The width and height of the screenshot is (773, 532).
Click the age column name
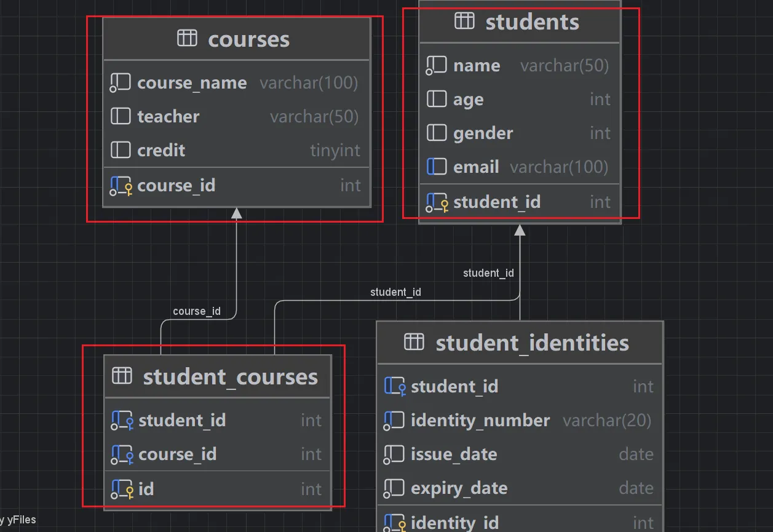(x=469, y=100)
